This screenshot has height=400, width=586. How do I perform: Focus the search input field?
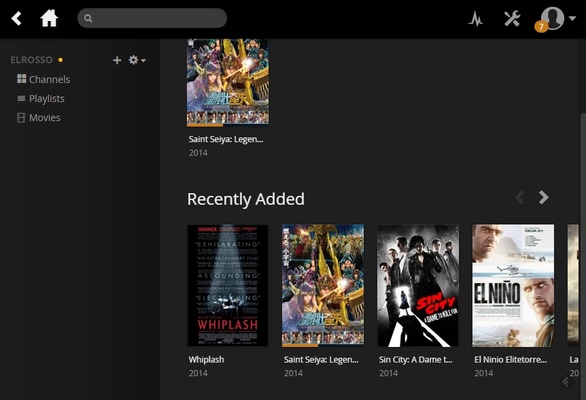click(x=152, y=18)
